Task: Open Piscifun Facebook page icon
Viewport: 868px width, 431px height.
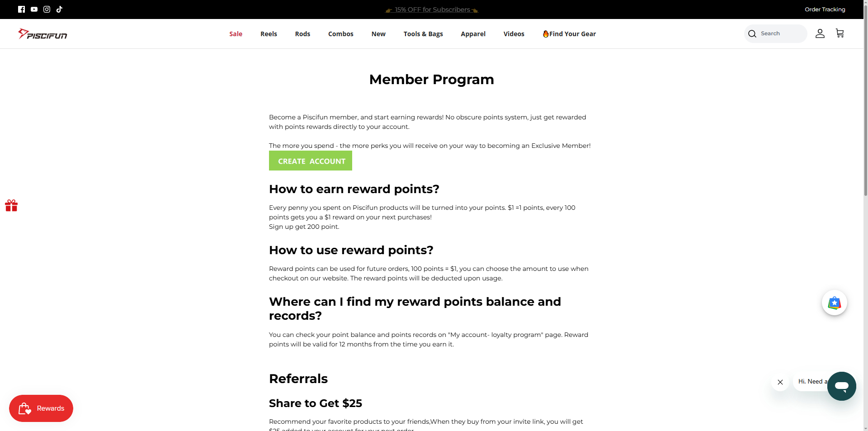Action: click(x=21, y=9)
